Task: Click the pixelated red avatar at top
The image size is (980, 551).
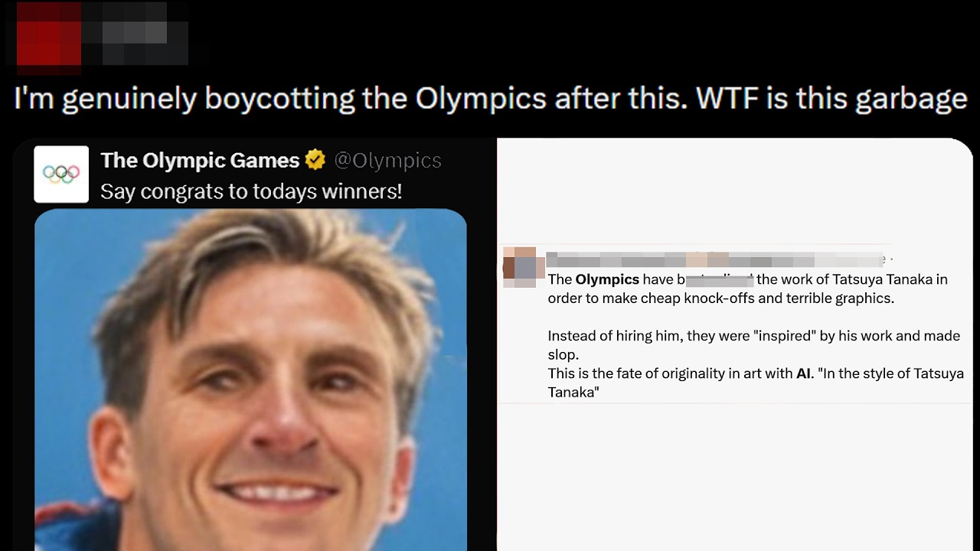Action: coord(49,33)
